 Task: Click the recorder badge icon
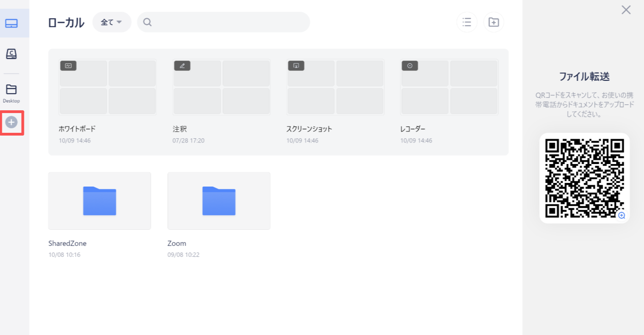point(410,66)
